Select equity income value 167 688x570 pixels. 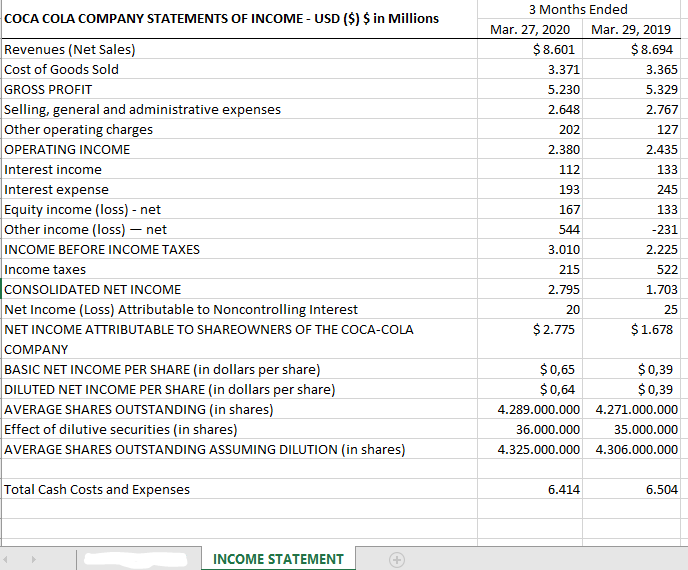pos(569,210)
